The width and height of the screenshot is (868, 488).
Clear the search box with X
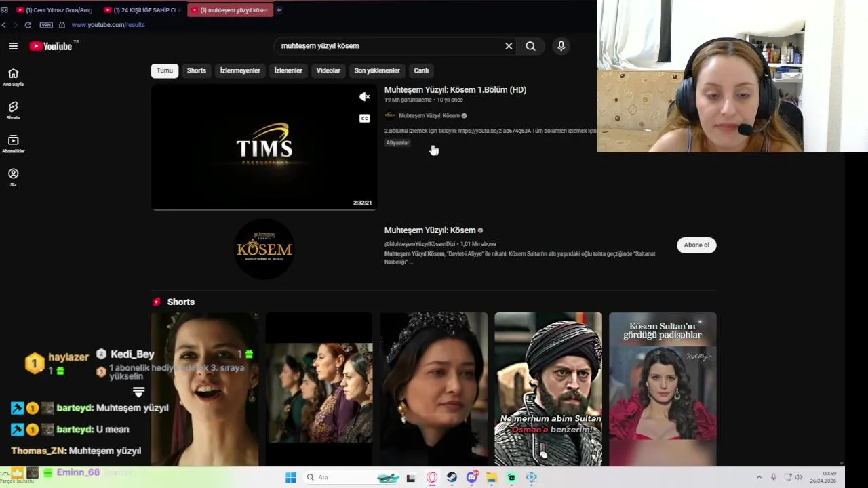pyautogui.click(x=509, y=46)
